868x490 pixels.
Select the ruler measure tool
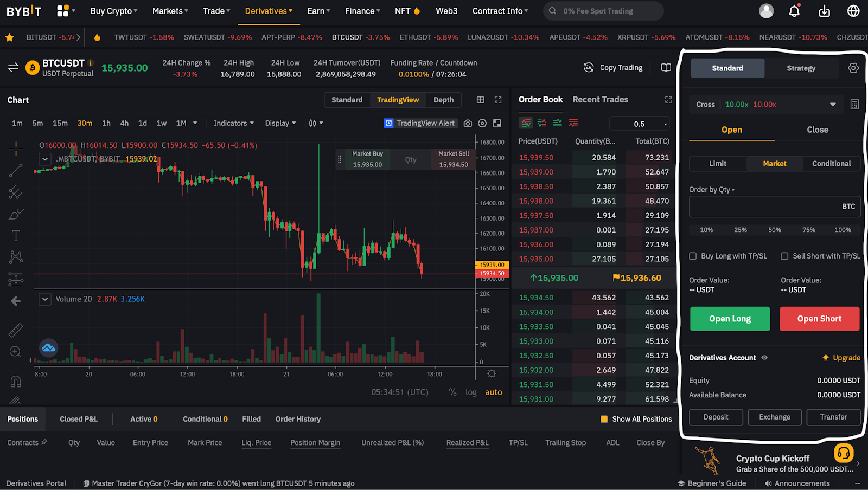[16, 330]
